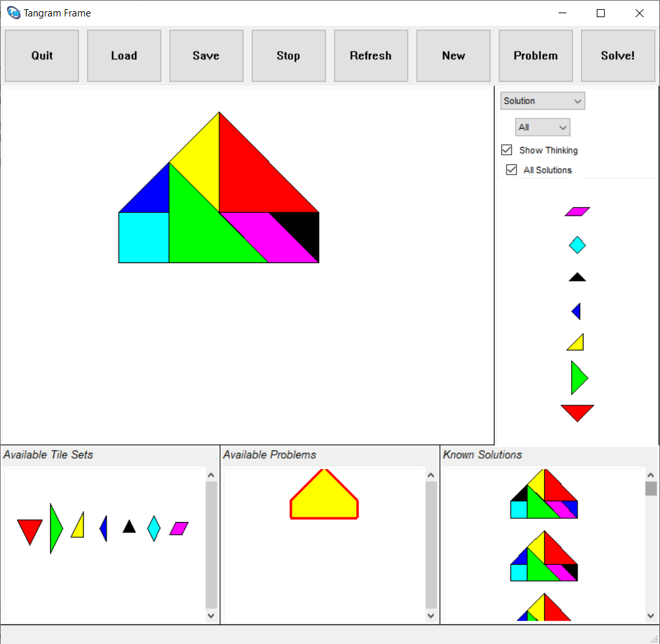Select the blue triangle in right panel
Viewport: 660px width, 644px height.
tap(576, 311)
